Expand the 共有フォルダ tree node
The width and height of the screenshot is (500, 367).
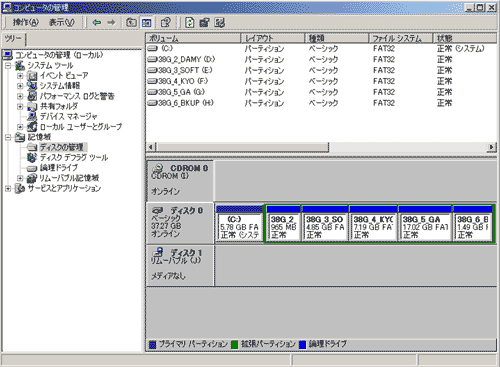pyautogui.click(x=20, y=107)
